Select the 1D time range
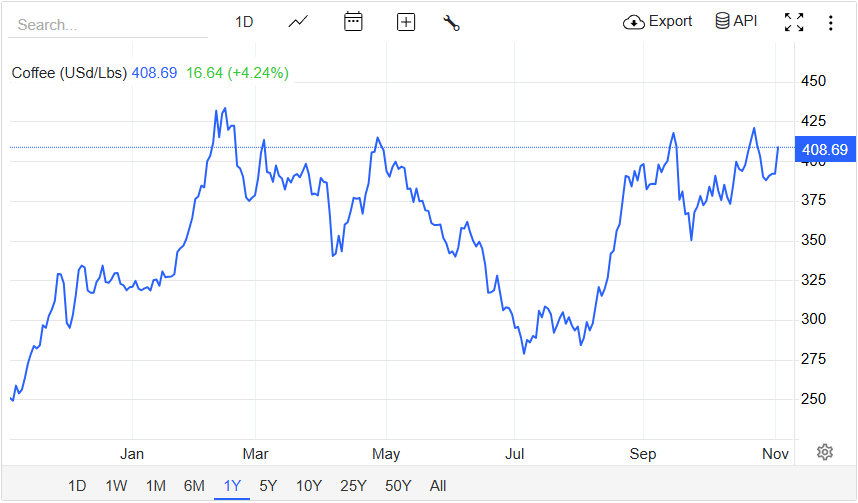 point(77,486)
